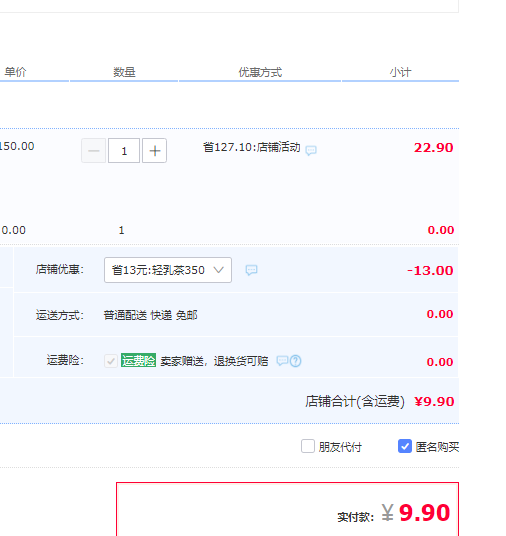Select the 数量 column header

tap(124, 72)
